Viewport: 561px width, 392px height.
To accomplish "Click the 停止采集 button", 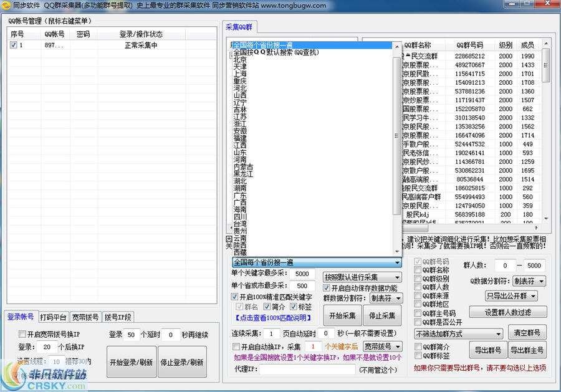I will click(x=381, y=315).
